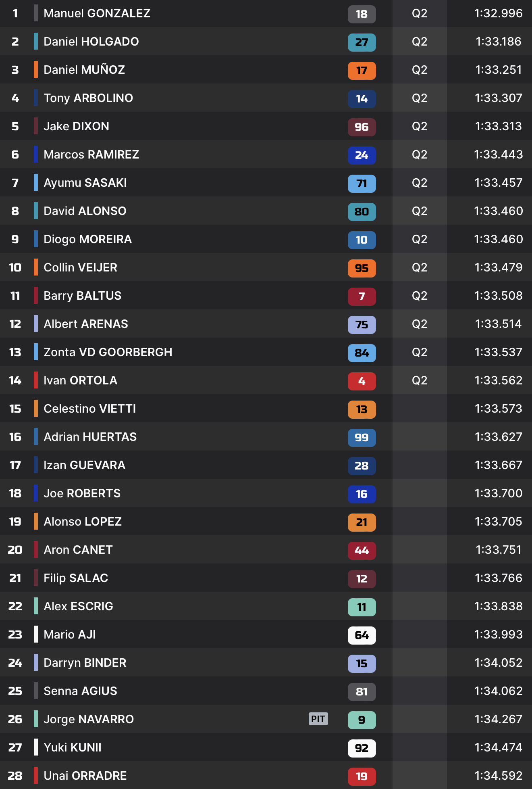Click the orange team color bar beside Collin Veijer
The height and width of the screenshot is (789, 532).
pos(36,267)
